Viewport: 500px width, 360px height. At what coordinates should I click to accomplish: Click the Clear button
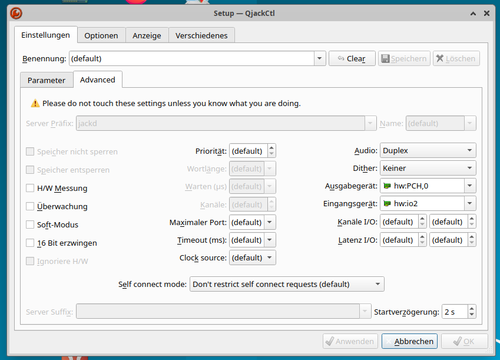click(352, 59)
